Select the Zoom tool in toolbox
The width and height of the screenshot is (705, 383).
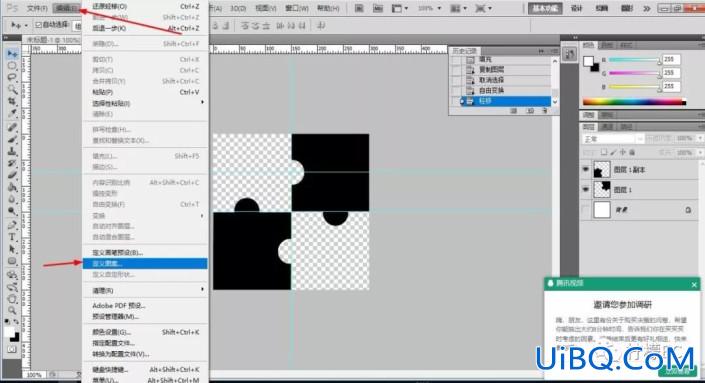pyautogui.click(x=12, y=310)
